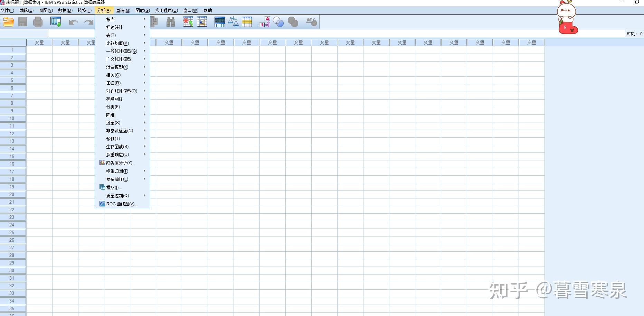The image size is (644, 316).
Task: Click the Insert Cases toolbar icon
Action: (x=188, y=21)
